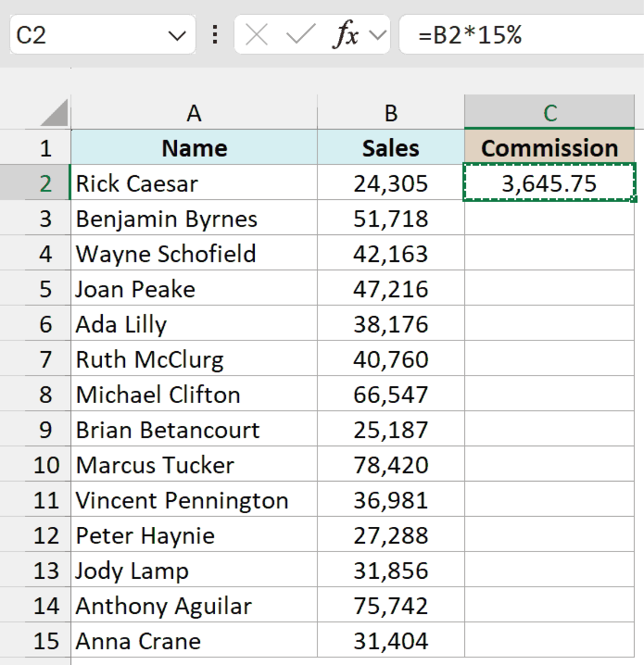
Task: Select cell with Anthony Aguilar
Action: click(x=195, y=605)
